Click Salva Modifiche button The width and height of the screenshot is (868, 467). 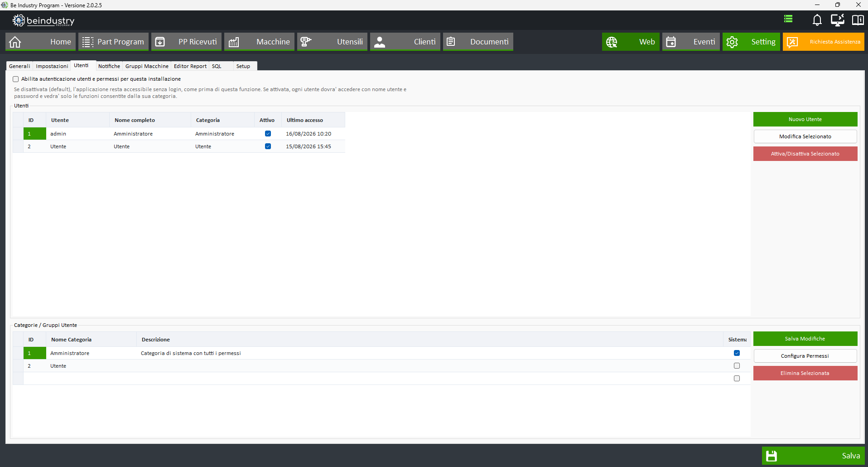pyautogui.click(x=805, y=339)
